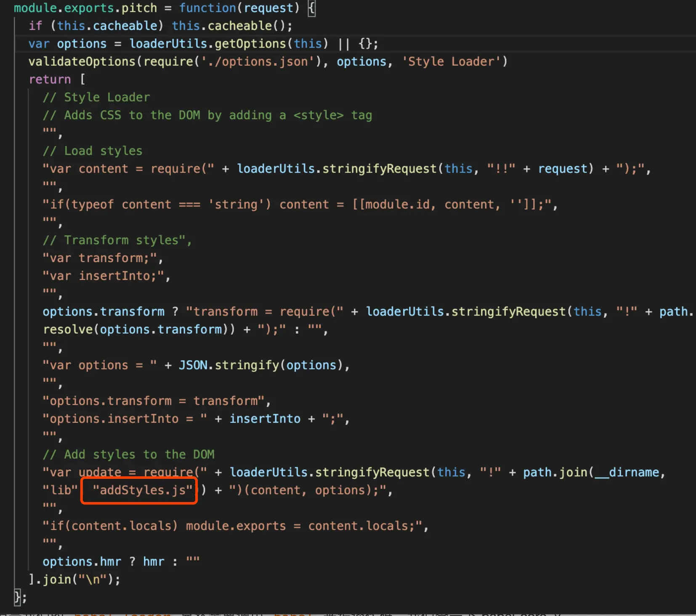Select the this.cacheable() call

pos(231,26)
